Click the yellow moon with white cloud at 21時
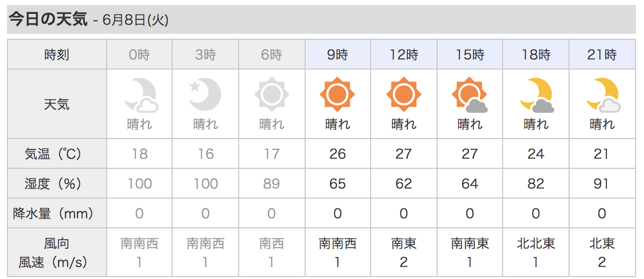This screenshot has width=644, height=279. pos(603,95)
